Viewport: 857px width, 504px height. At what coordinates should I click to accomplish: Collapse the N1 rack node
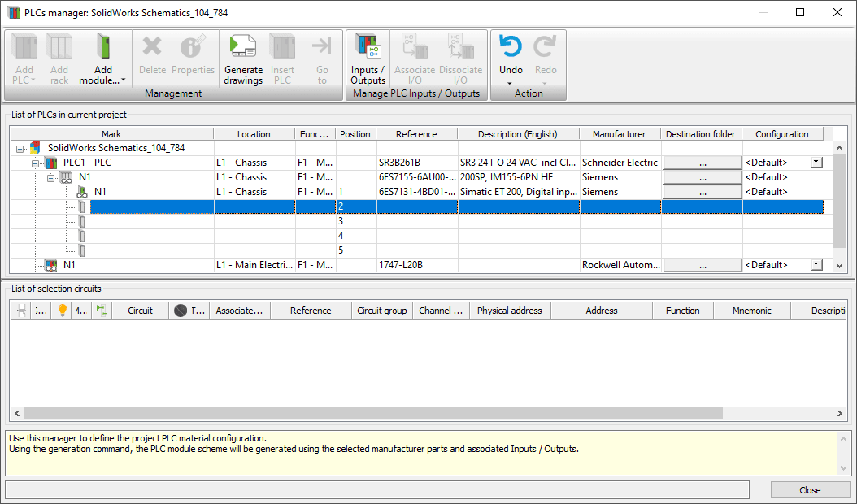pyautogui.click(x=51, y=178)
